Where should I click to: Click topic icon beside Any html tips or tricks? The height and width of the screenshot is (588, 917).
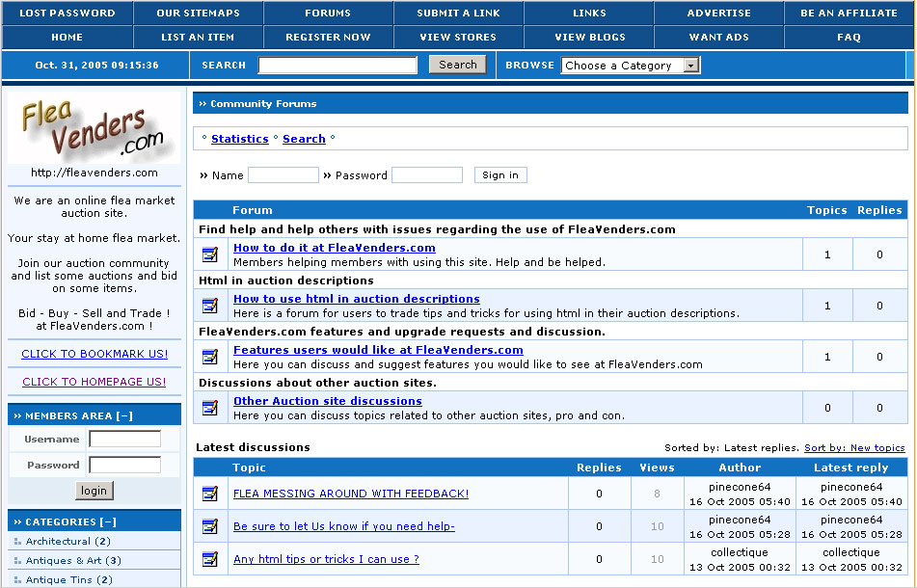coord(210,559)
